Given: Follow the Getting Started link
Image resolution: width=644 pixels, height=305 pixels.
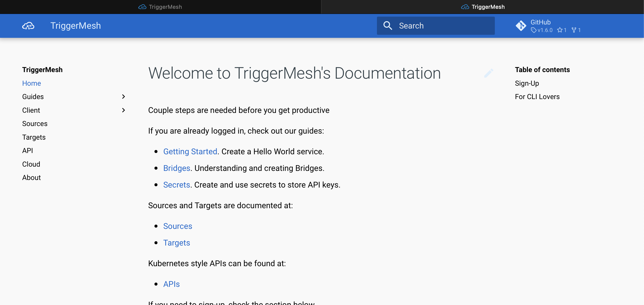Looking at the screenshot, I should (x=190, y=151).
